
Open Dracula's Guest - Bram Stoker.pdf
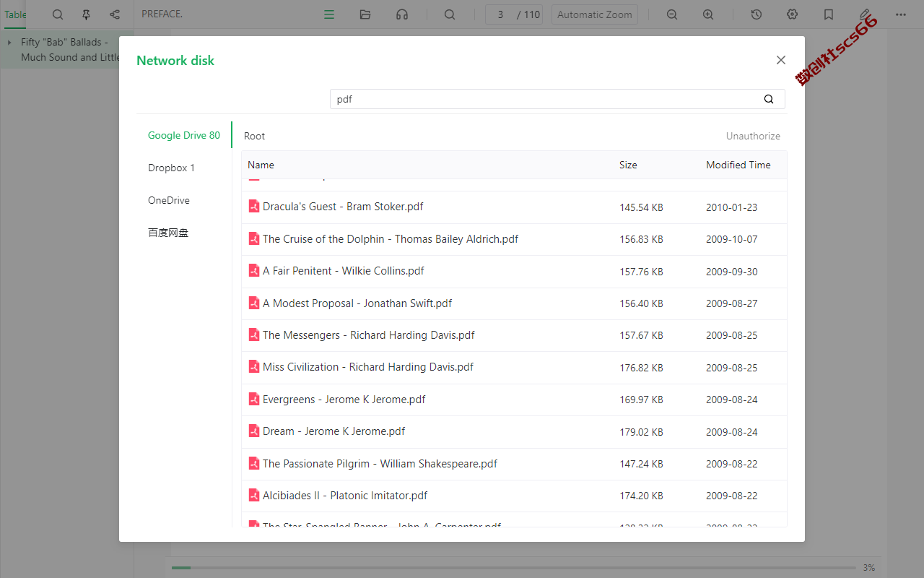[x=343, y=207]
